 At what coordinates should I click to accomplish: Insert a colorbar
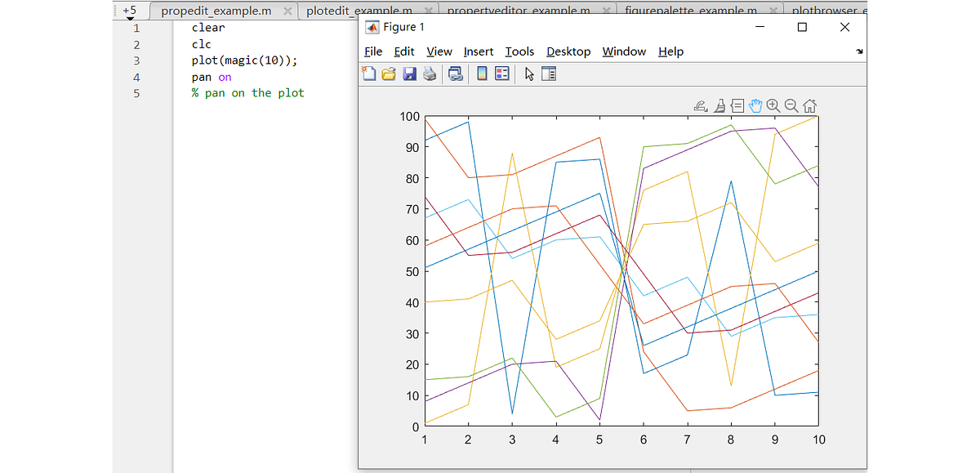click(482, 74)
